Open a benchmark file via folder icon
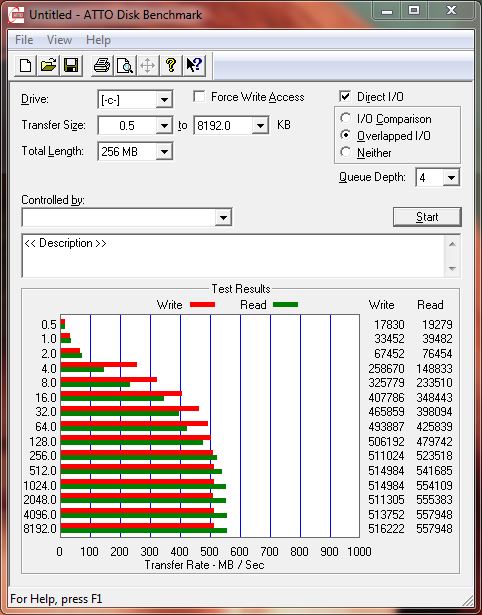Image resolution: width=482 pixels, height=615 pixels. 48,65
